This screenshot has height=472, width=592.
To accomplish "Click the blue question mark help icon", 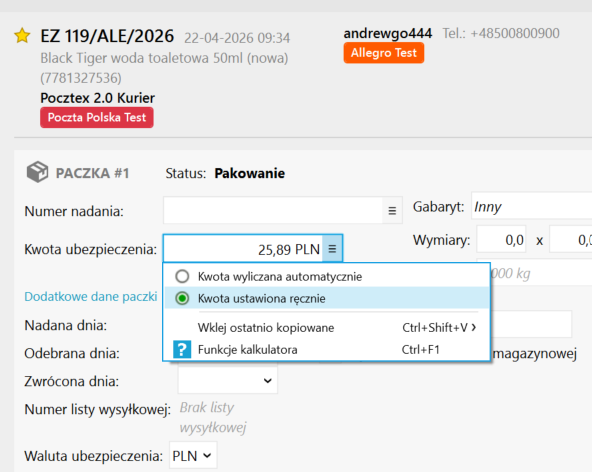I will tap(182, 349).
